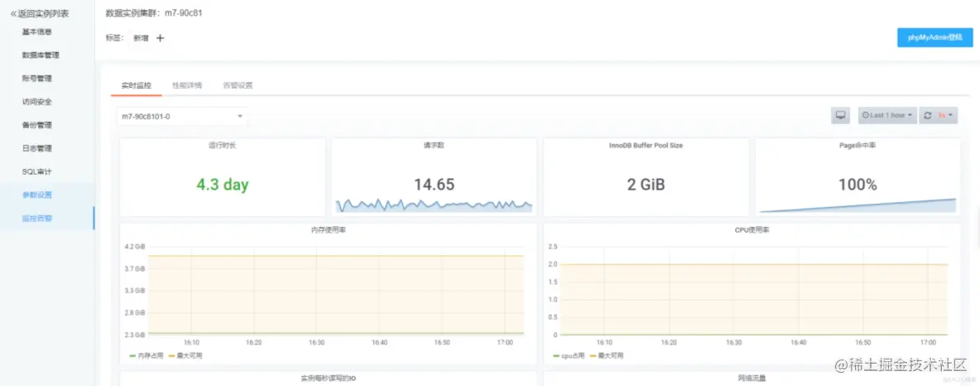Toggle 最大可用 legend in memory chart
This screenshot has height=386, width=980.
(185, 355)
